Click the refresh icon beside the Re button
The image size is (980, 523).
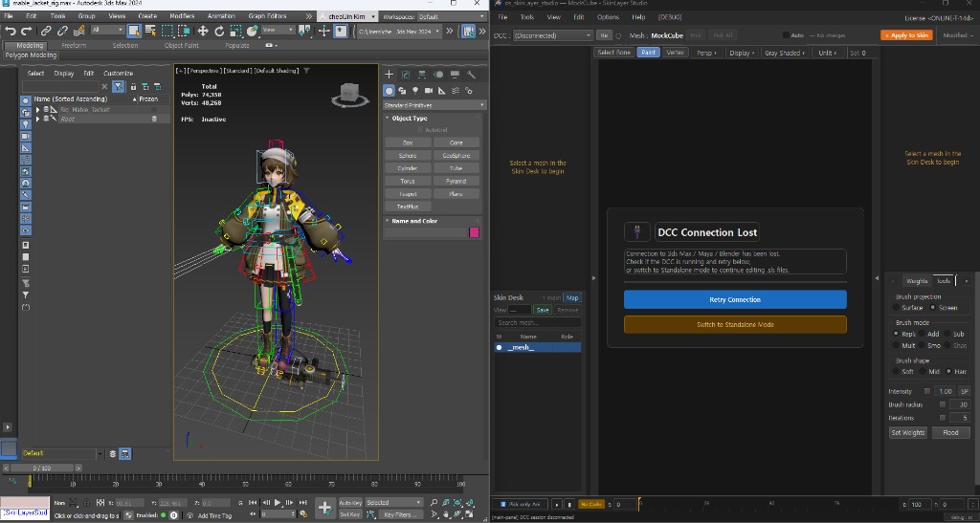619,35
